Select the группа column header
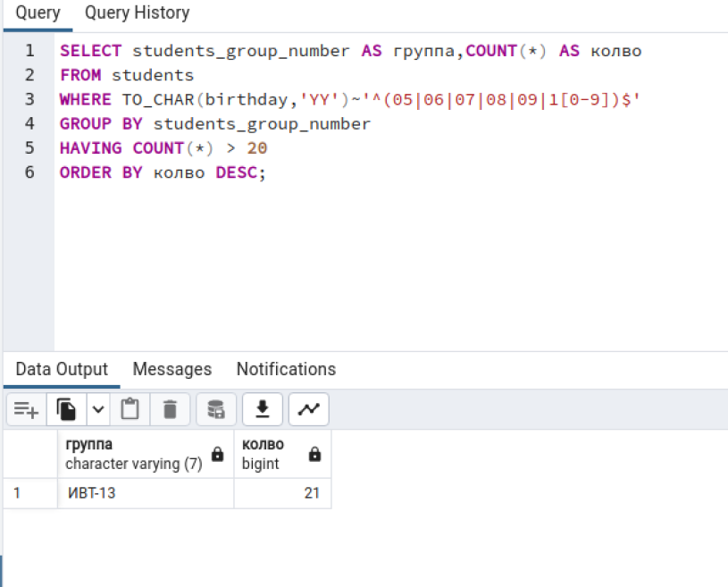Viewport: 728px width, 587px height. click(146, 454)
